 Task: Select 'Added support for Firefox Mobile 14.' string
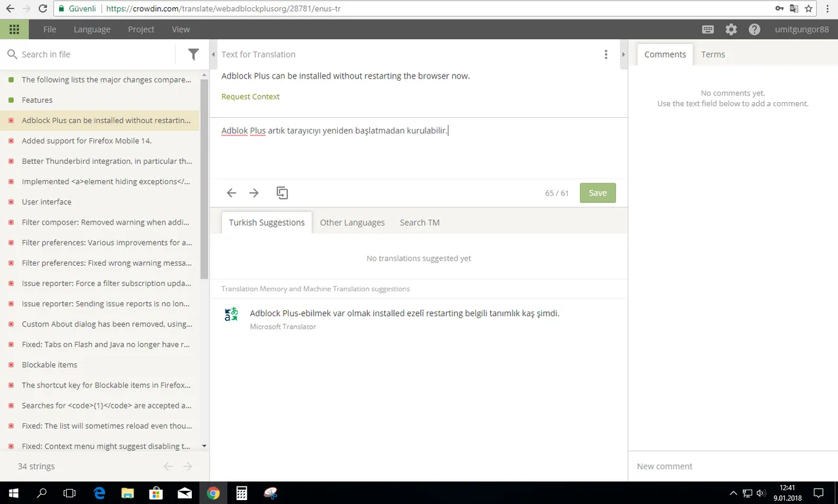click(100, 141)
